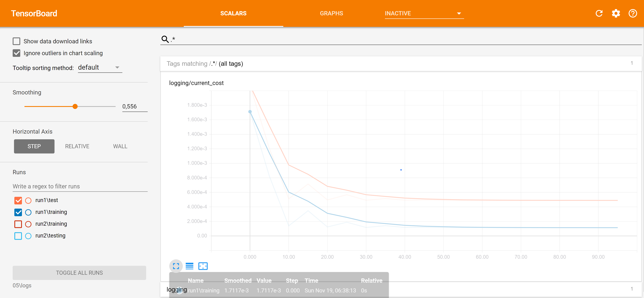Viewport: 644px width, 298px height.
Task: Open the settings gear icon
Action: click(x=616, y=13)
